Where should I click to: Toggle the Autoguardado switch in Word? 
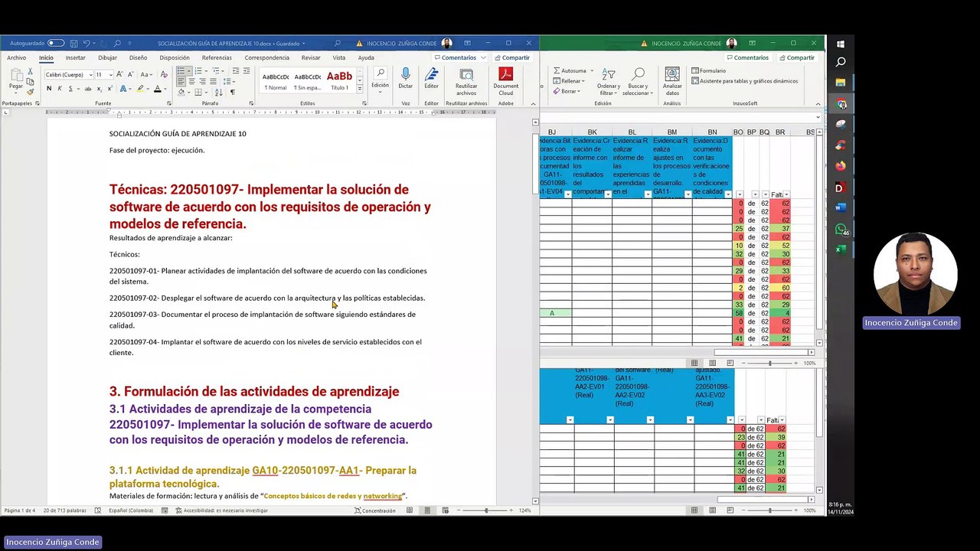coord(56,44)
